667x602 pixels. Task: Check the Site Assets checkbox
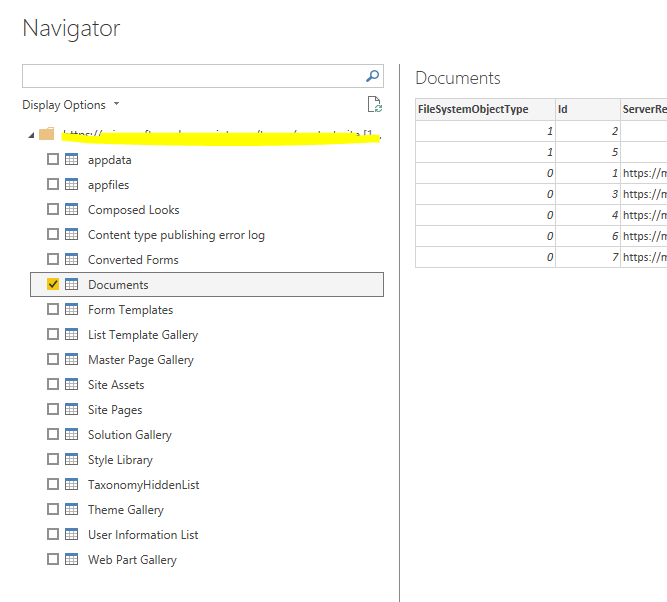[53, 384]
